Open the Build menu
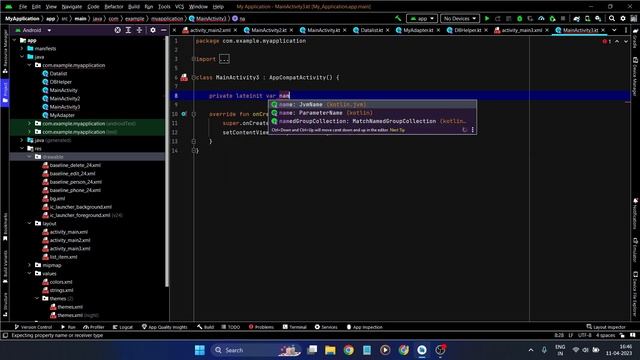The image size is (640, 360). coord(134,7)
